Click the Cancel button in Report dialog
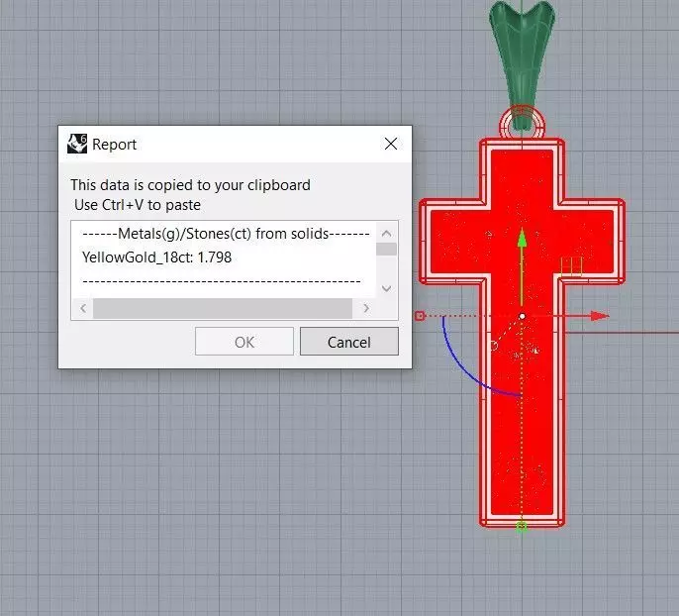The width and height of the screenshot is (679, 616). tap(349, 342)
